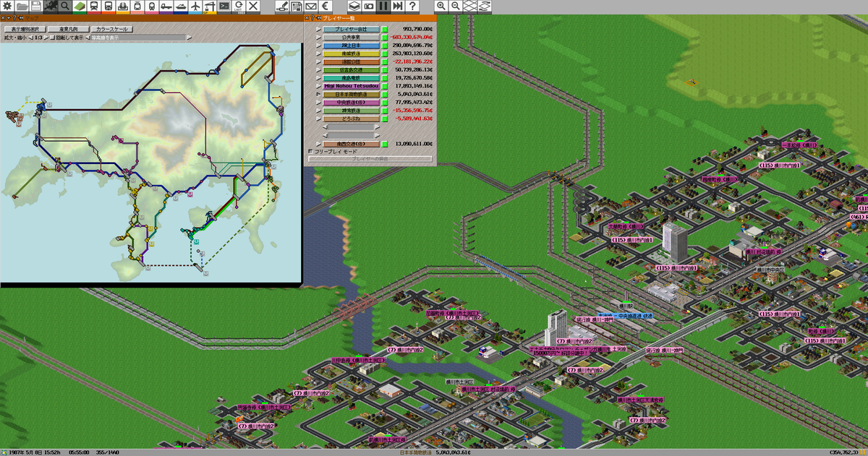This screenshot has width=868, height=456.
Task: Increase map zoom with right arrow
Action: tap(46, 38)
